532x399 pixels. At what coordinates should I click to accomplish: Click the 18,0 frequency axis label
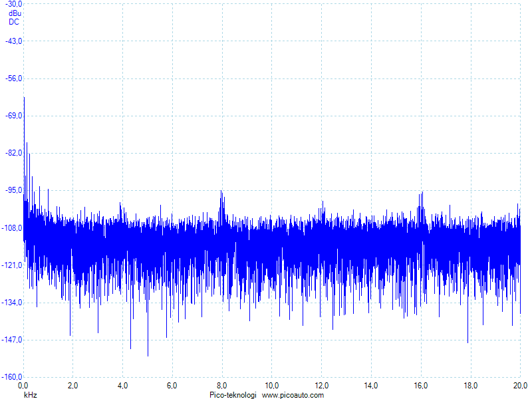tap(470, 386)
